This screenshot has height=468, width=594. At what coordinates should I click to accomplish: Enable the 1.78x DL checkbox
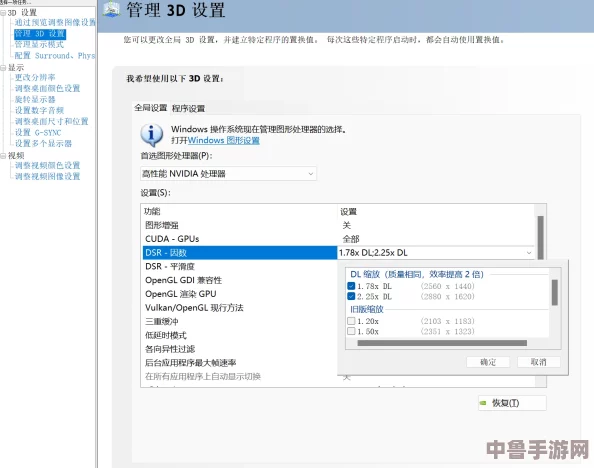351,286
